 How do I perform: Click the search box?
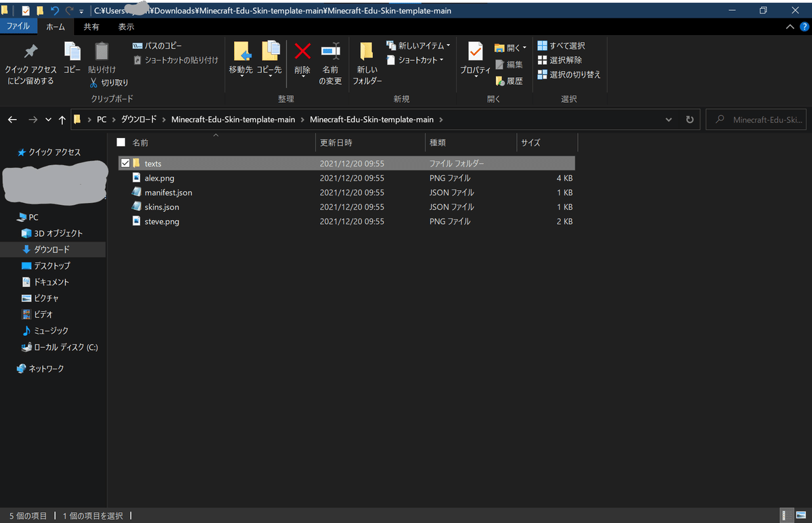coord(757,120)
